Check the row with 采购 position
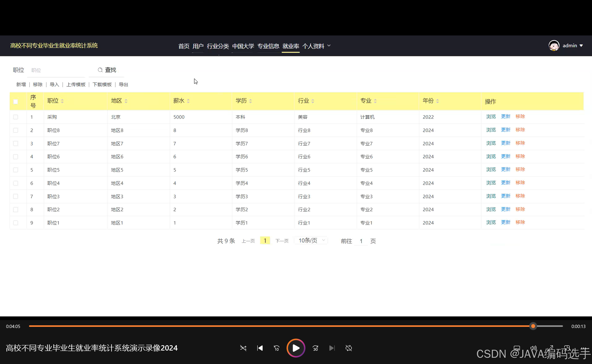The width and height of the screenshot is (592, 364). click(16, 117)
